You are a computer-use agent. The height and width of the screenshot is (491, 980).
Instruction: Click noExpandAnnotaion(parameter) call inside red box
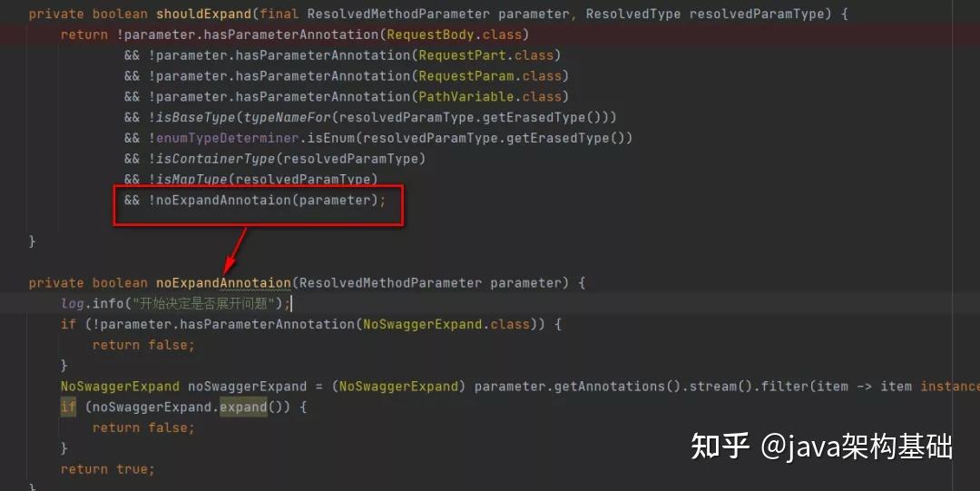pyautogui.click(x=267, y=201)
